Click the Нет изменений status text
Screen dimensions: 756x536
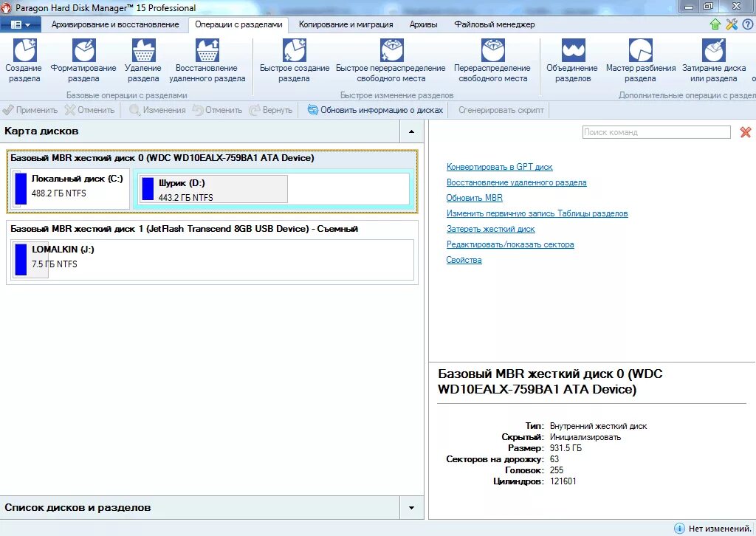(x=720, y=529)
